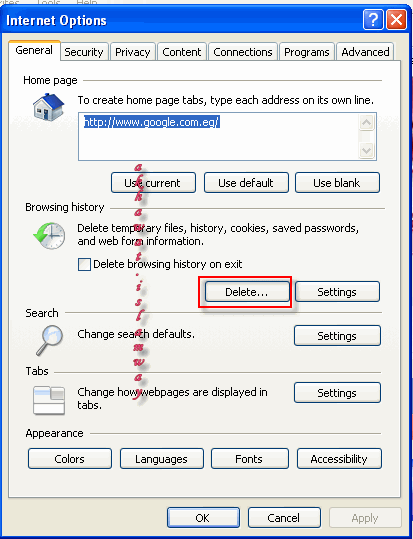The height and width of the screenshot is (539, 413).
Task: Click the home page box down arrow
Action: coord(366,150)
